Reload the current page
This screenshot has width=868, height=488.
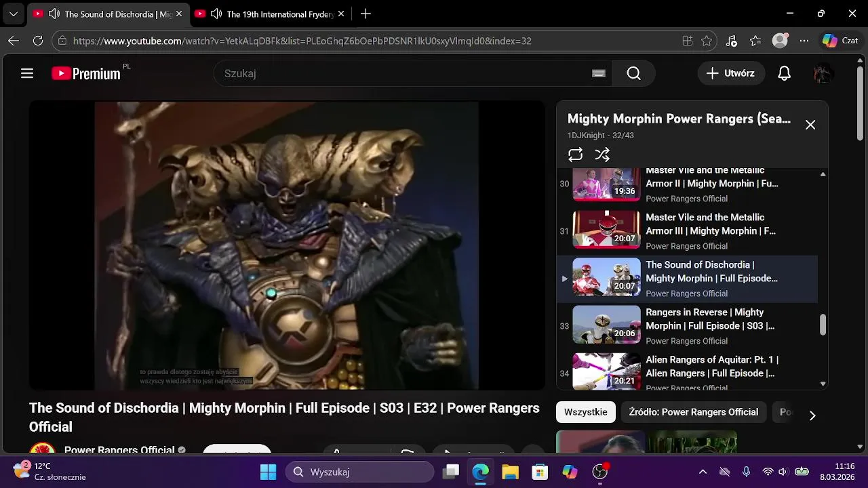pyautogui.click(x=38, y=41)
